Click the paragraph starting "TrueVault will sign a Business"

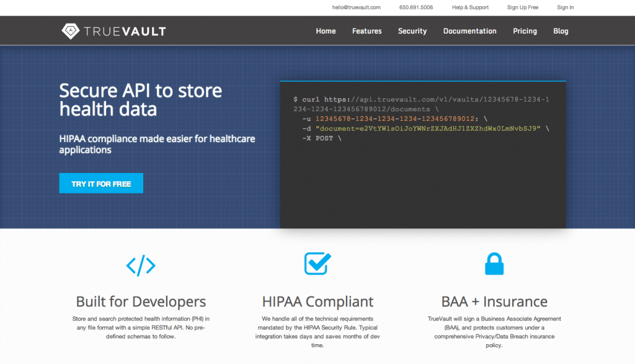(x=494, y=332)
